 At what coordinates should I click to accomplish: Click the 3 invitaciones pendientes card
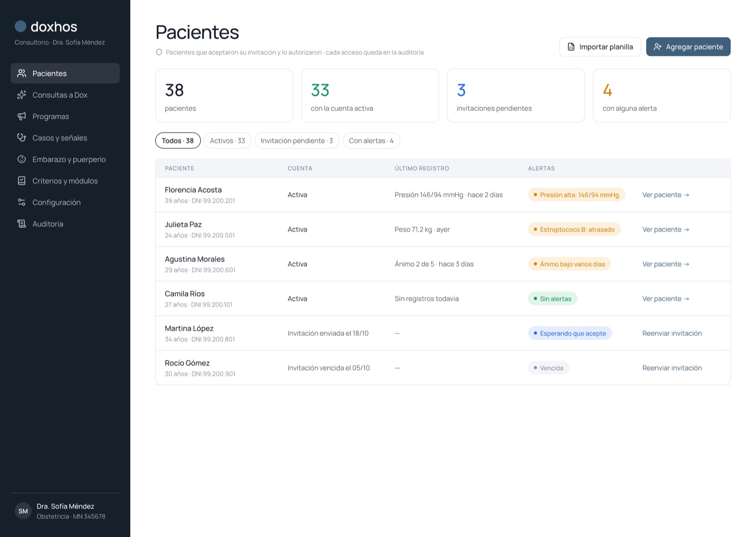[516, 95]
